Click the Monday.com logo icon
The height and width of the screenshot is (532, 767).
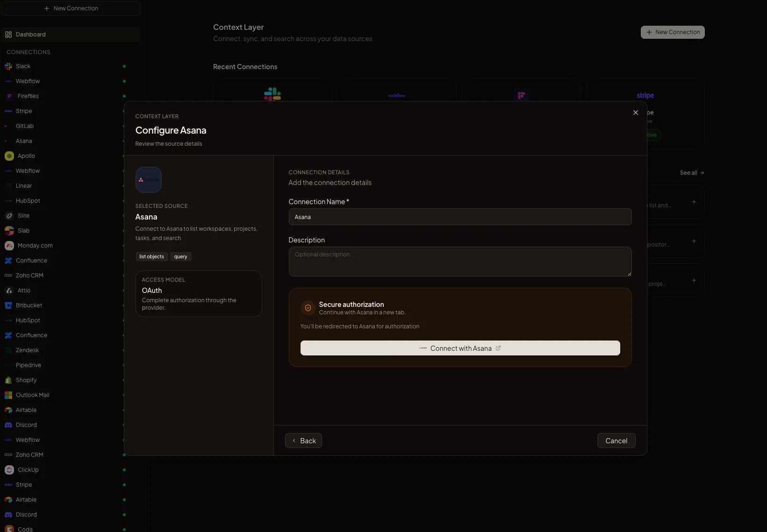(x=9, y=246)
